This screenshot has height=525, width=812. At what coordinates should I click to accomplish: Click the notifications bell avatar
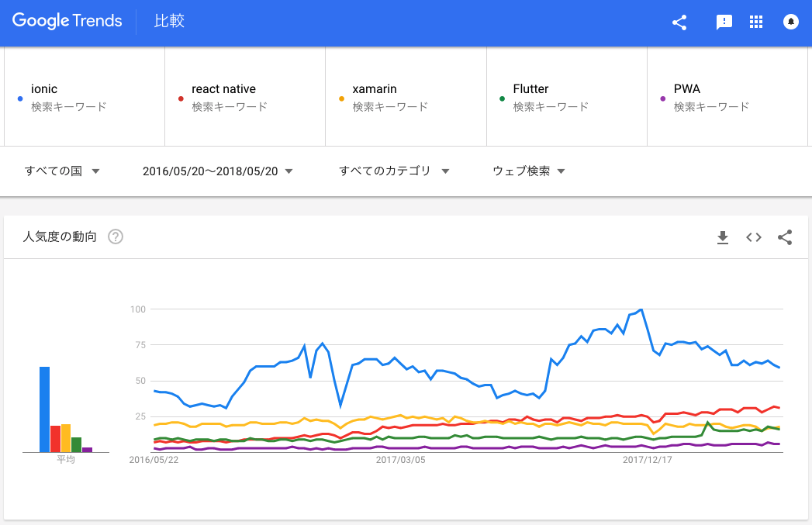[791, 22]
